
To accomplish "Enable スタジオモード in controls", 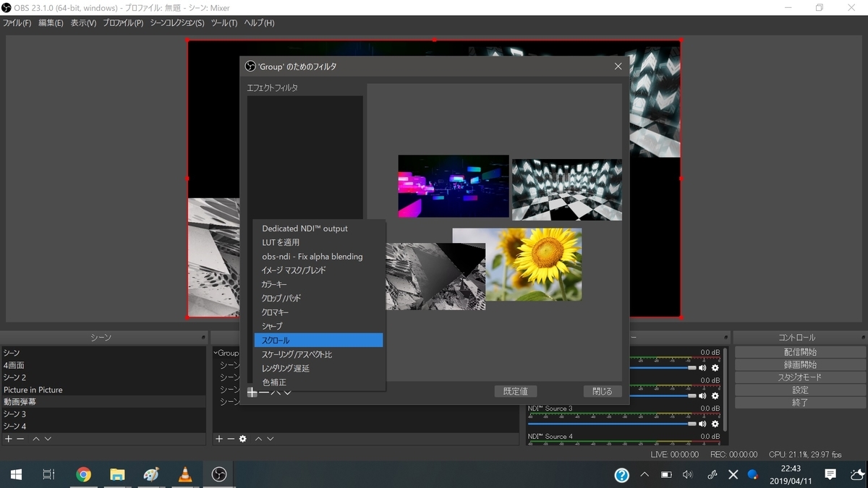I will (800, 377).
